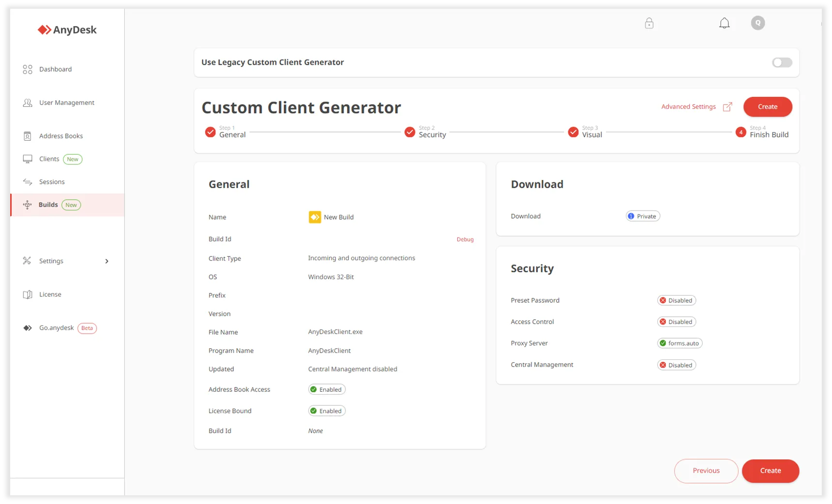Click the Previous button
Screen dimensions: 832x504
pos(706,471)
